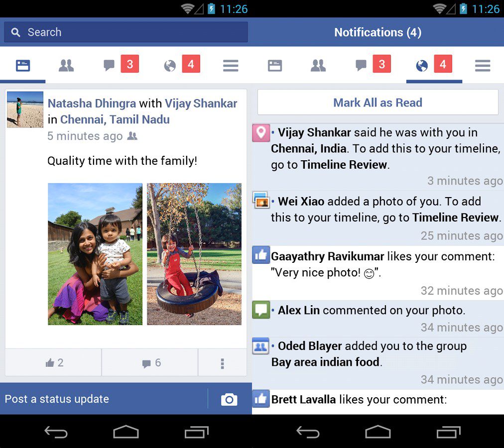The height and width of the screenshot is (448, 504).
Task: Tap the red 3 badge in Notifications screen
Action: coord(382,64)
